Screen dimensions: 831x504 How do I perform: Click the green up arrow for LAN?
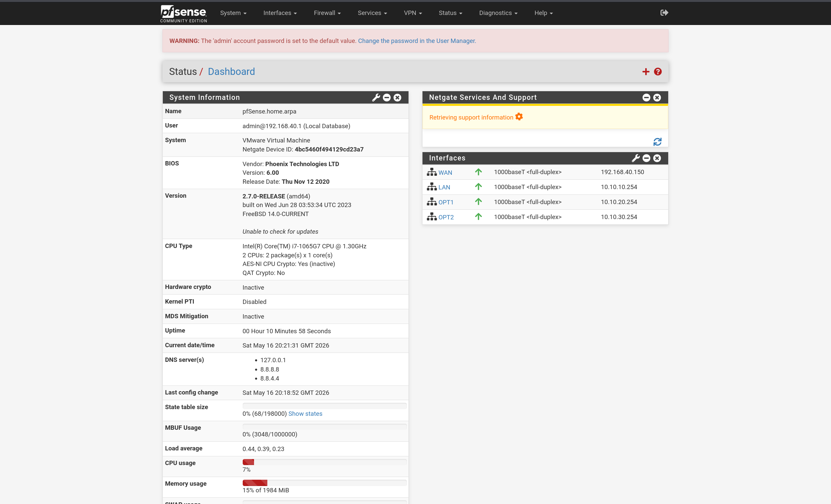tap(478, 187)
